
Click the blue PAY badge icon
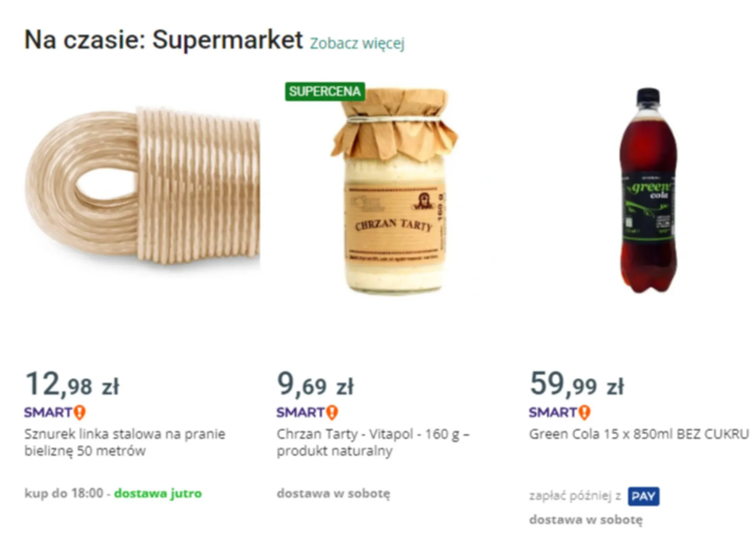click(x=643, y=496)
